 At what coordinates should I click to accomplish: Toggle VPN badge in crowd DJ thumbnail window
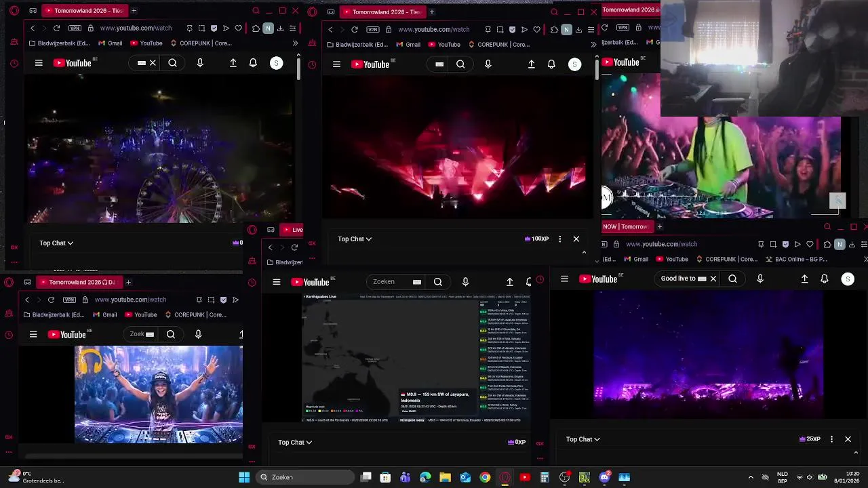69,300
